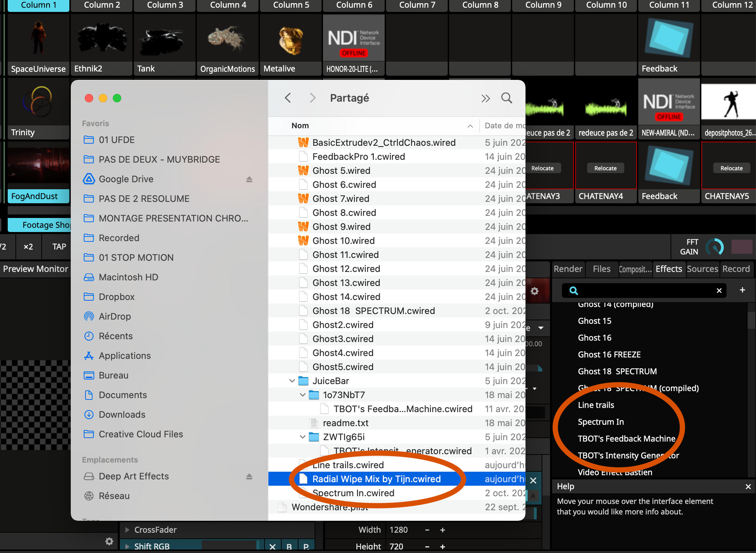Click the plus icon beside effects search
Screen dimensions: 756x553
click(x=742, y=290)
